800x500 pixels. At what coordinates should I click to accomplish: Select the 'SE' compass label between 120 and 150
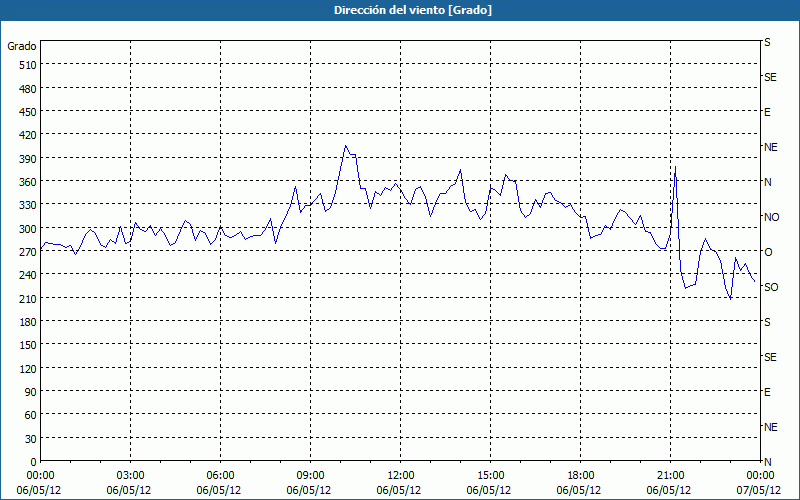pos(770,357)
